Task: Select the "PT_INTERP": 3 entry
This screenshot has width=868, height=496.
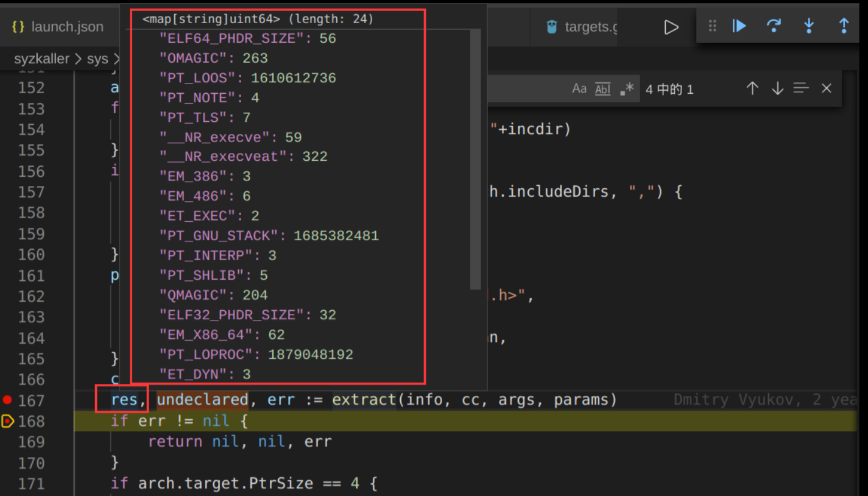Action: 218,255
